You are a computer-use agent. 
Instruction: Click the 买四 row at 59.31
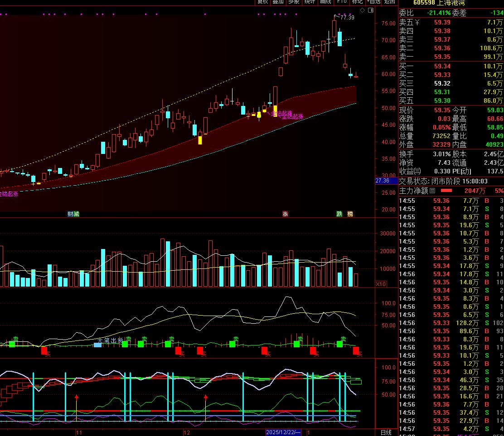coord(451,92)
